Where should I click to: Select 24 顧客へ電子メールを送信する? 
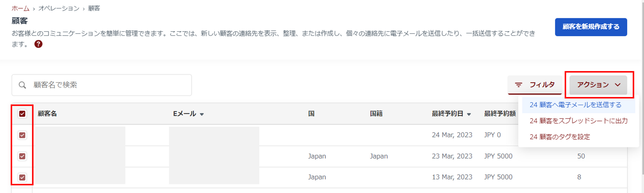click(x=575, y=105)
